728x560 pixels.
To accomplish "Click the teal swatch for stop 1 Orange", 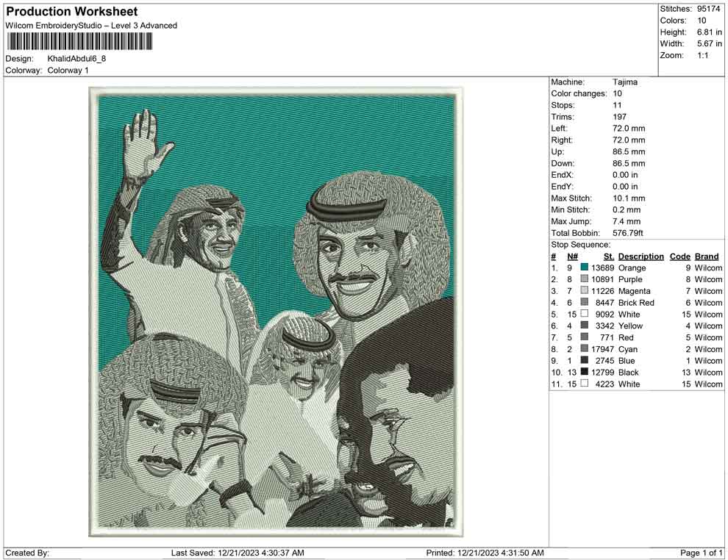I will (584, 268).
